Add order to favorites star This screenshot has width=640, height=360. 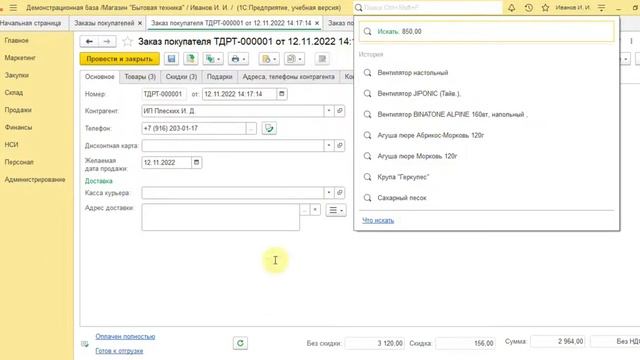127,41
